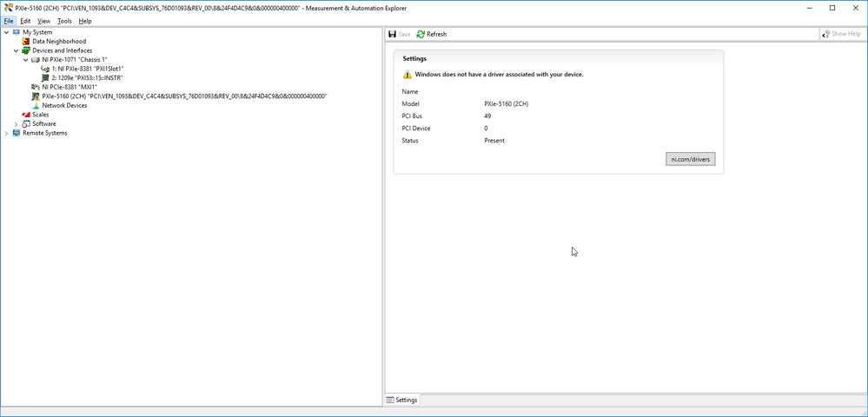
Task: Select the Scales label
Action: coord(41,115)
